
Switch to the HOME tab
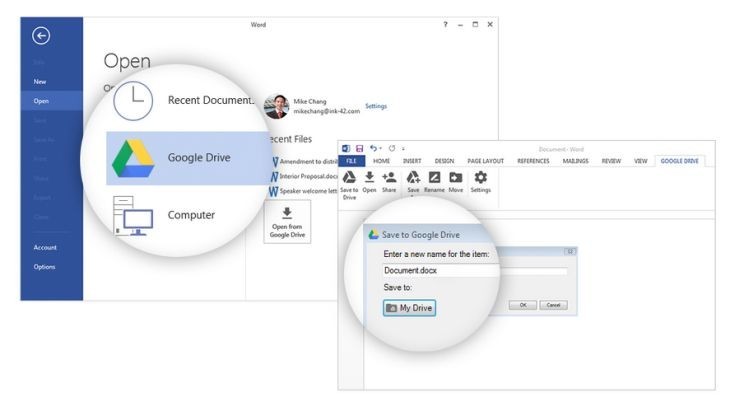point(381,161)
